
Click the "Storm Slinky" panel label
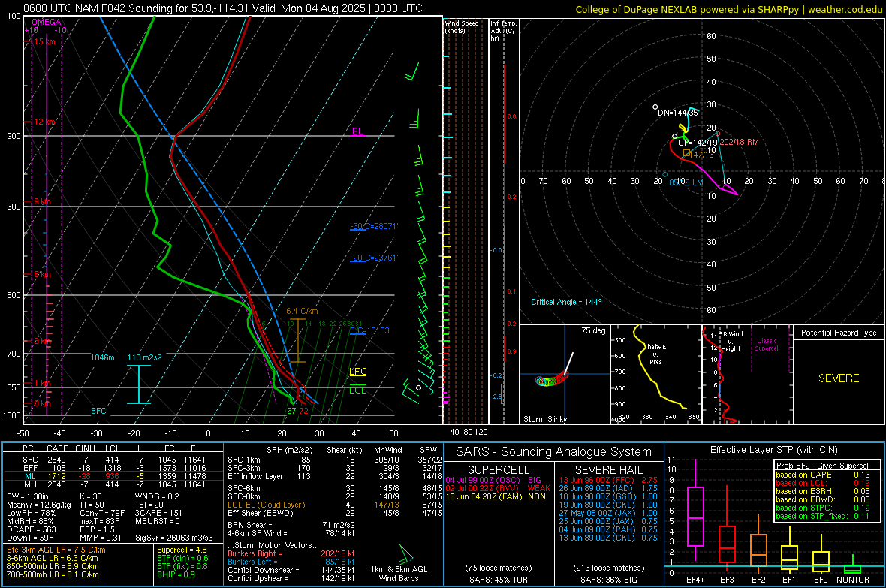(x=544, y=419)
